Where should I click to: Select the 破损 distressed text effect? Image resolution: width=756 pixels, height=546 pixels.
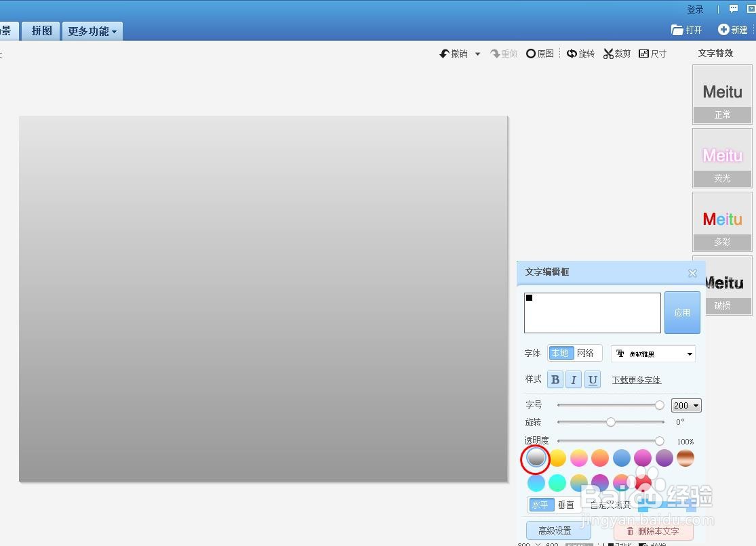click(x=728, y=285)
